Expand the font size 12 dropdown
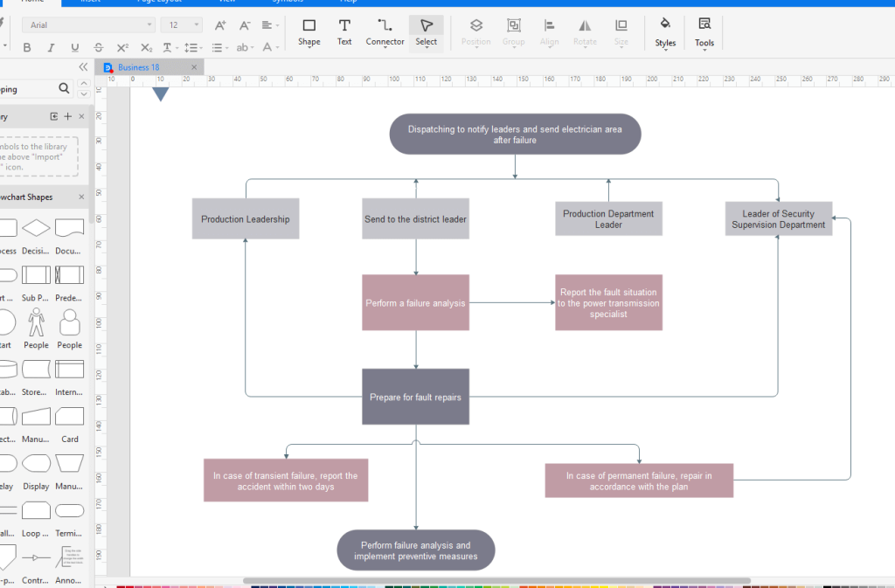 point(195,25)
